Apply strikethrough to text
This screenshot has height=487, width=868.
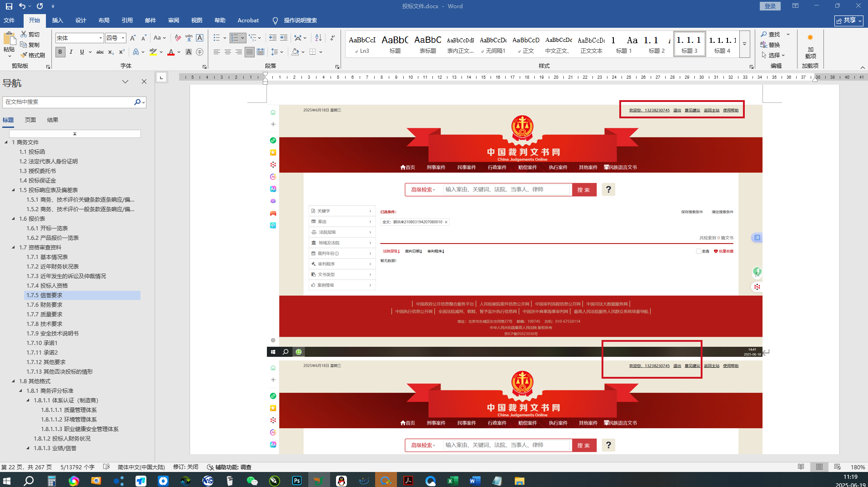click(x=100, y=52)
